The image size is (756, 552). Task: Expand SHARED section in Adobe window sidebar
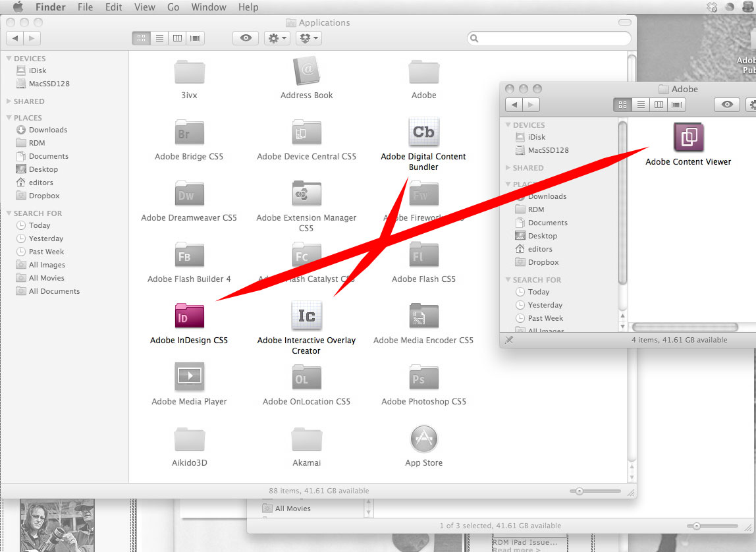click(508, 168)
